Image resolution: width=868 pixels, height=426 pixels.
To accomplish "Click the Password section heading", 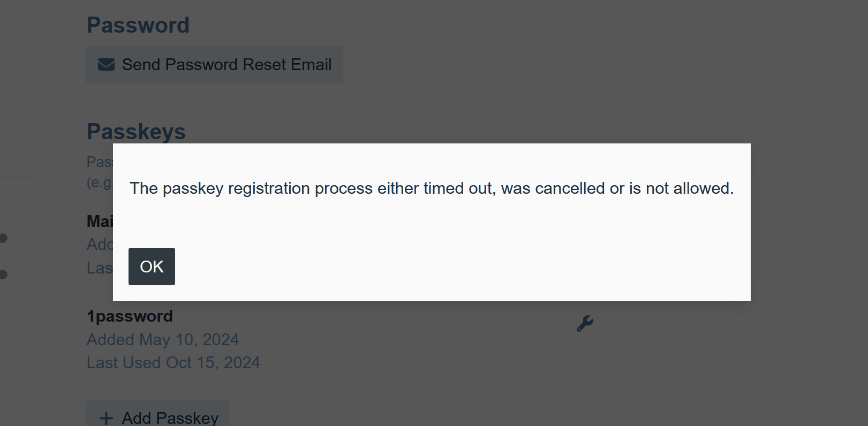I will [138, 25].
